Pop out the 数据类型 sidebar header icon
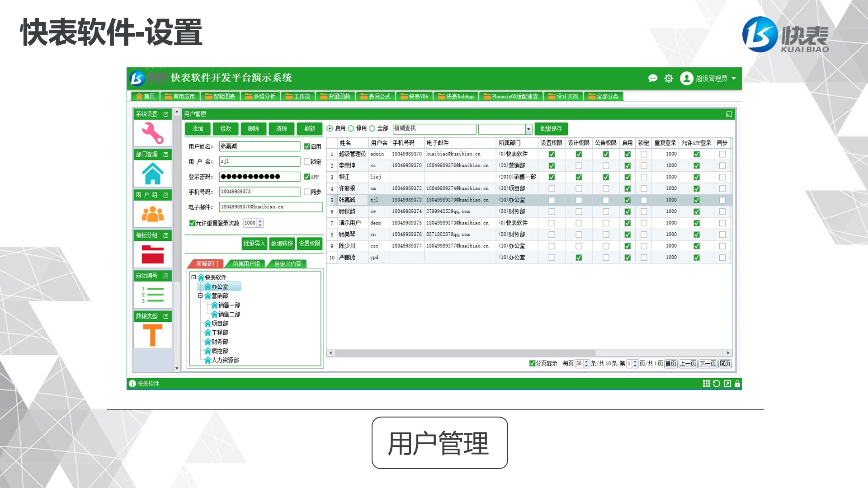The image size is (868, 488). point(166,316)
